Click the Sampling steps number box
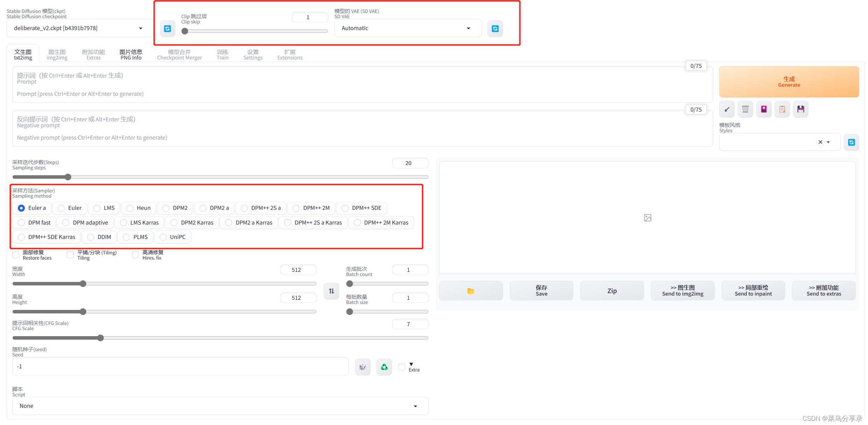Image resolution: width=868 pixels, height=425 pixels. pyautogui.click(x=410, y=163)
